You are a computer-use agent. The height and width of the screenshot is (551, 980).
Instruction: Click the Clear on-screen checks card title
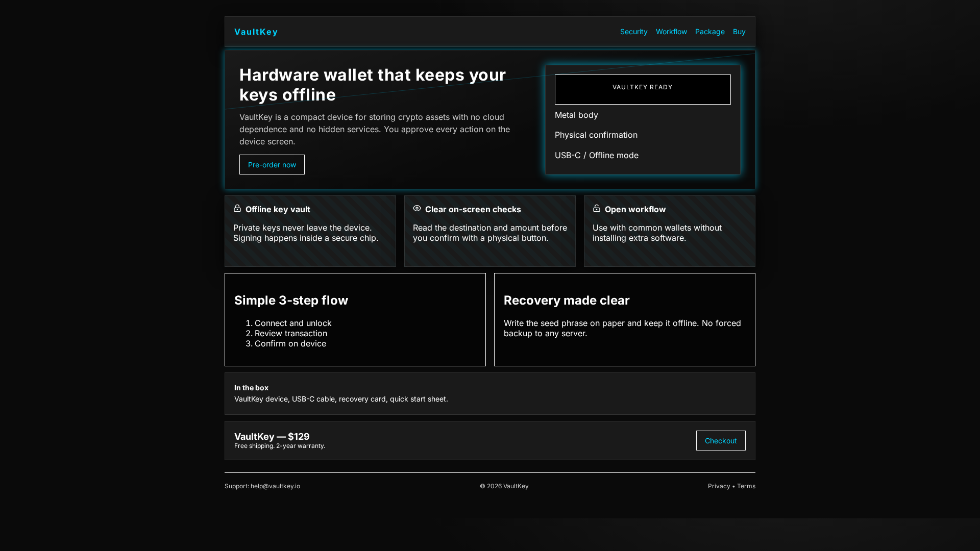click(473, 210)
